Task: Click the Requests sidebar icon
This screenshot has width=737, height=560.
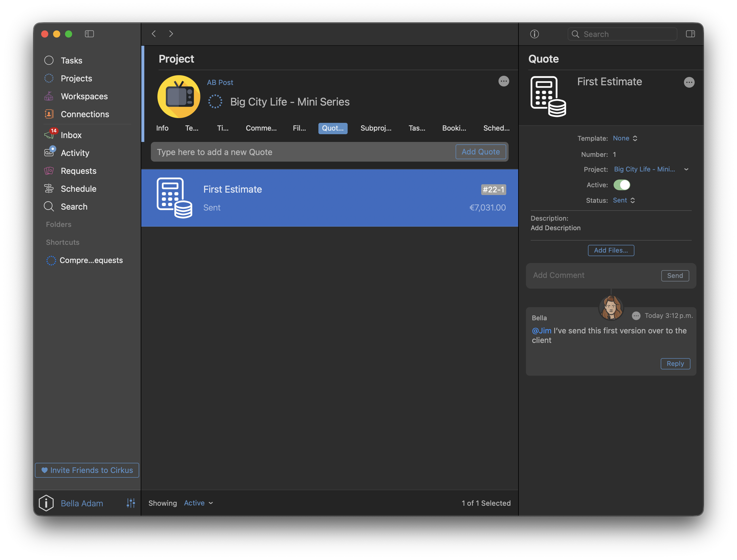Action: tap(49, 171)
